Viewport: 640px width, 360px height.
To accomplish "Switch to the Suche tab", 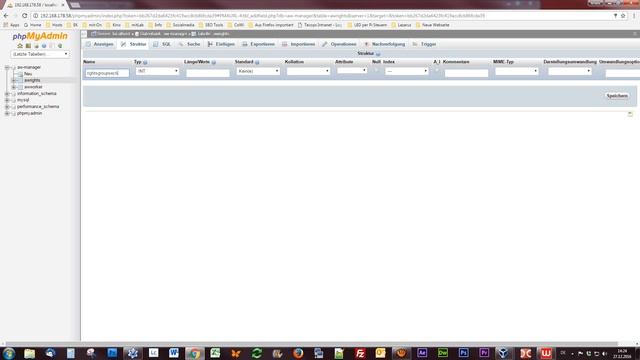I will [x=189, y=44].
